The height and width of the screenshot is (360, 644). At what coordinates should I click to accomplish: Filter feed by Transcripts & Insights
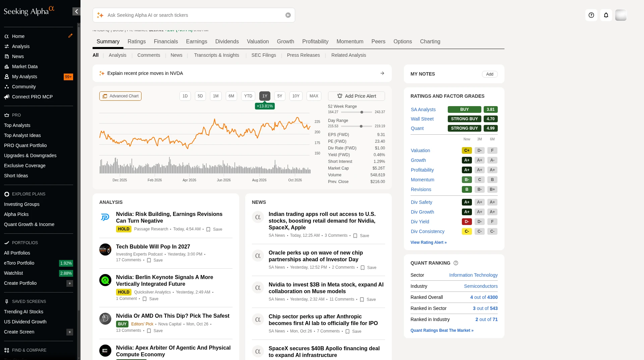tap(217, 55)
